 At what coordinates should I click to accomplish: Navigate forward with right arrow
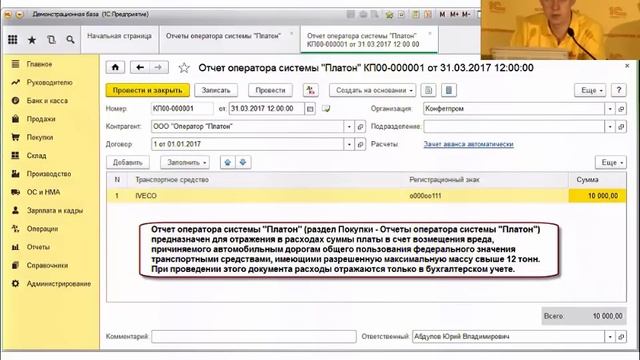[x=159, y=67]
